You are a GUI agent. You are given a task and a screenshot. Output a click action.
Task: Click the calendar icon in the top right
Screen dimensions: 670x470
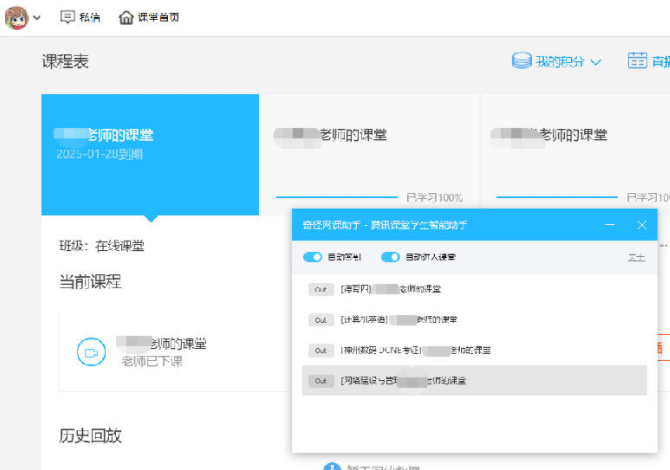(x=637, y=60)
